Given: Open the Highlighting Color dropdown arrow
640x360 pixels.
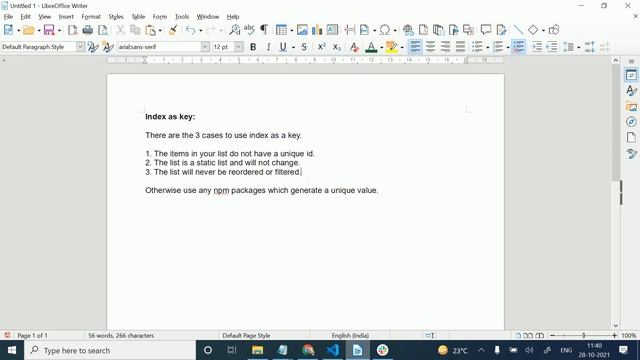Looking at the screenshot, I should (x=402, y=47).
